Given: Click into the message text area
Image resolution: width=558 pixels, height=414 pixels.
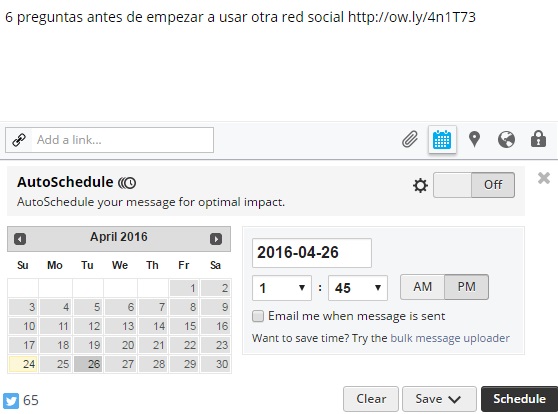Looking at the screenshot, I should click(279, 61).
